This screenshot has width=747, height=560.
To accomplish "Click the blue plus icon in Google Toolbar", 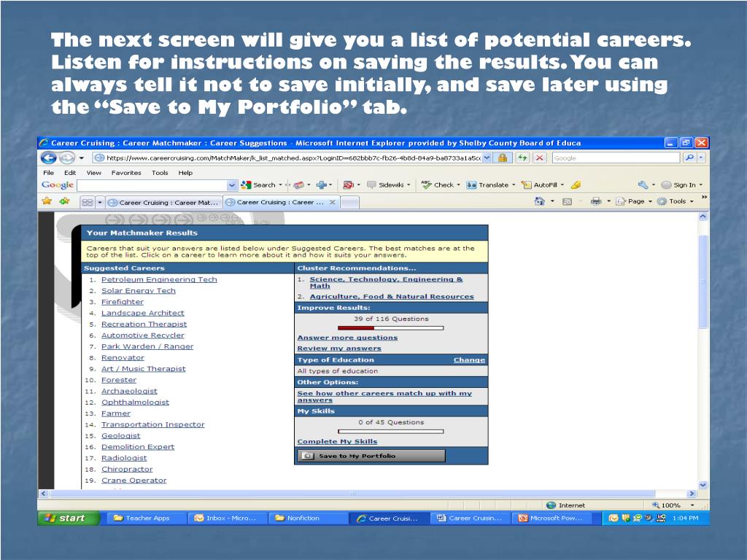I will [x=322, y=184].
